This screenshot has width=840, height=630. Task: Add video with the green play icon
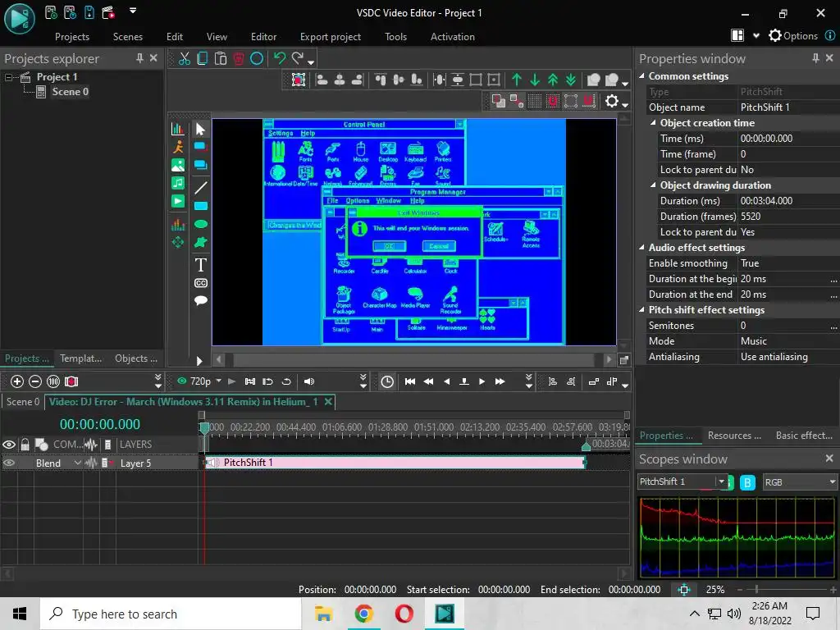click(x=178, y=202)
